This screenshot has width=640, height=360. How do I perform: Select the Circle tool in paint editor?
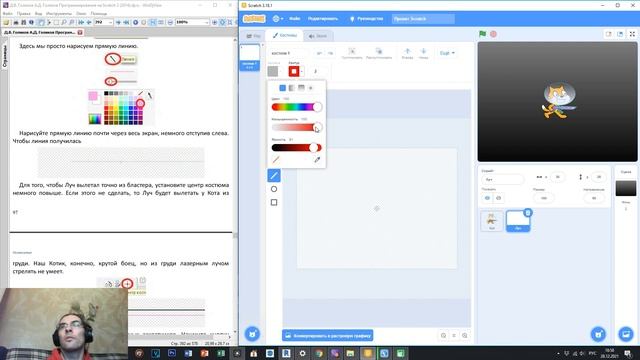point(274,189)
